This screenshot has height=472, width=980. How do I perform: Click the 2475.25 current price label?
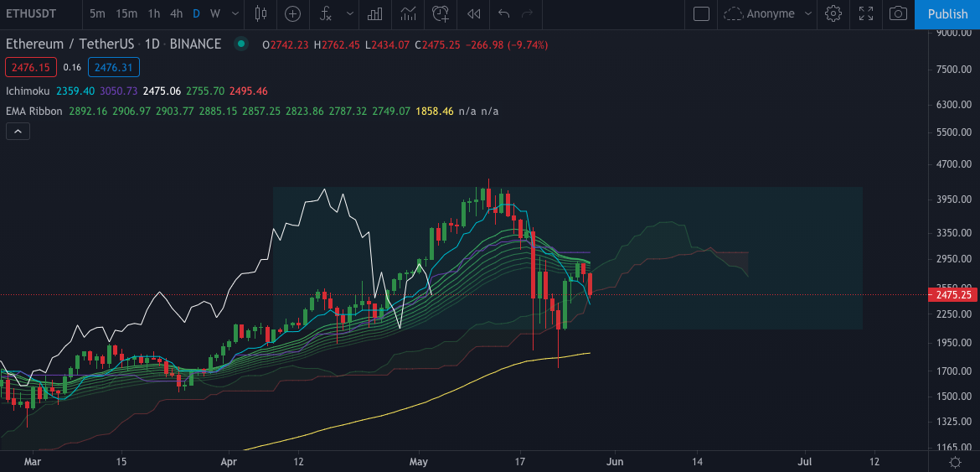(953, 294)
